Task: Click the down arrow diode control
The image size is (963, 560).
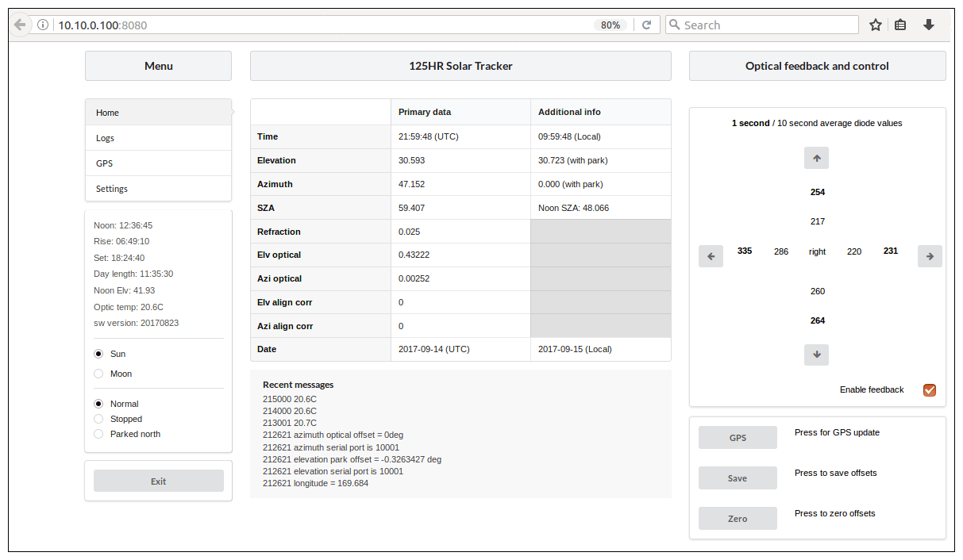Action: point(816,355)
